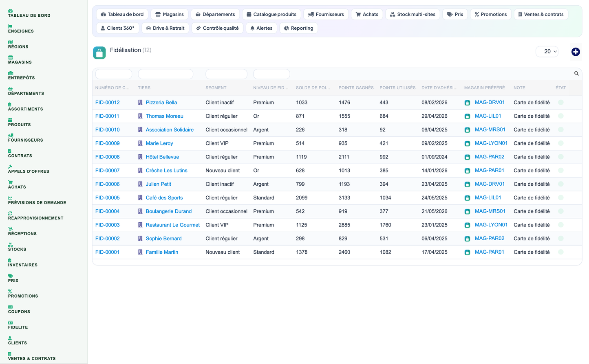Click the Inventaires clipboard icon in sidebar
Viewport: 589px width, 364px height.
10,260
